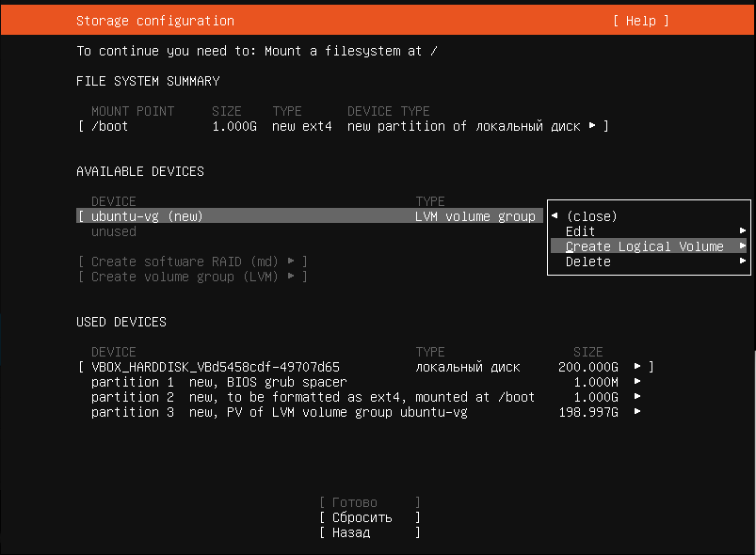
Task: Open partition 3 LVM PV arrow
Action: point(637,412)
